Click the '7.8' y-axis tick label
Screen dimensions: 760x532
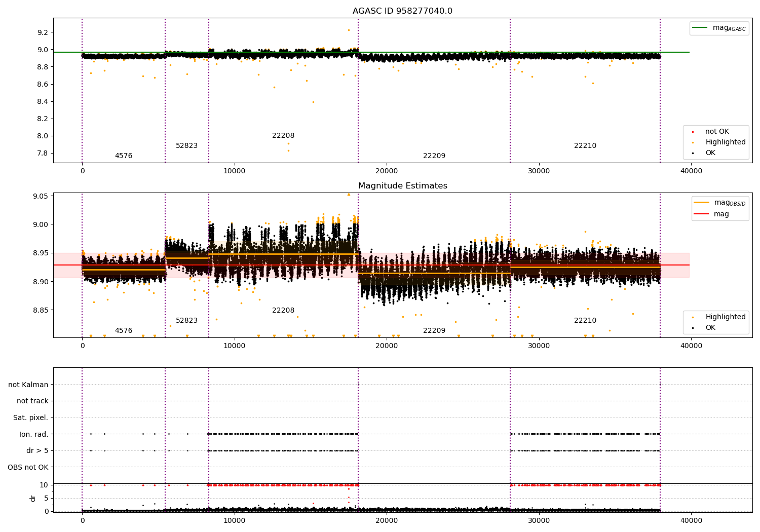tap(43, 154)
